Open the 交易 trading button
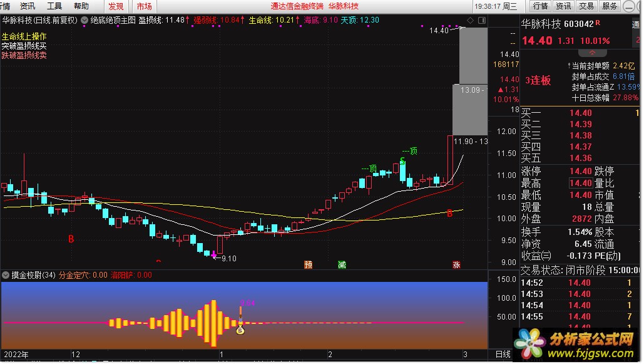Viewport: 644px width, 364px height. 586,6
